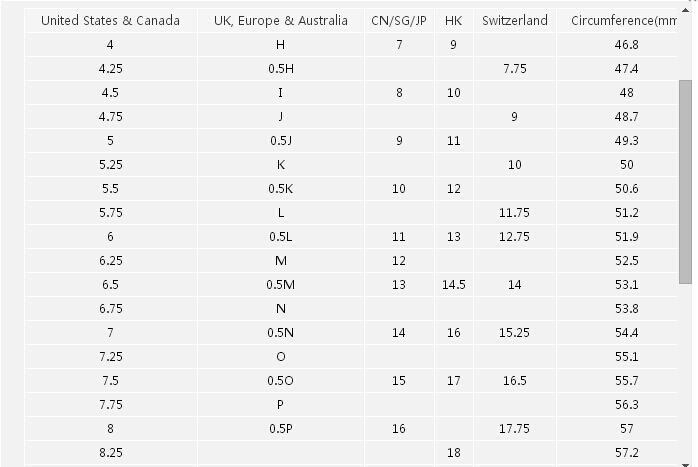The width and height of the screenshot is (698, 467).
Task: Click the Circumference column header
Action: tap(626, 21)
